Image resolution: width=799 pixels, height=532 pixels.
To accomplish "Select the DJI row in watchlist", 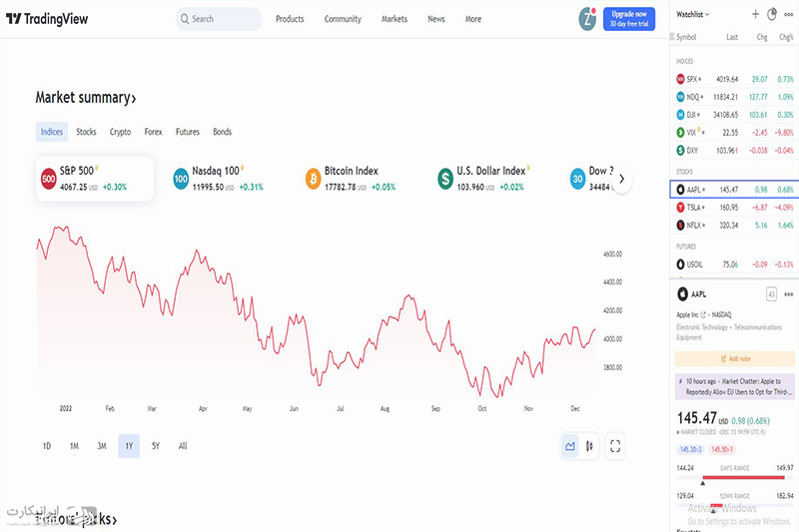I will [x=734, y=115].
